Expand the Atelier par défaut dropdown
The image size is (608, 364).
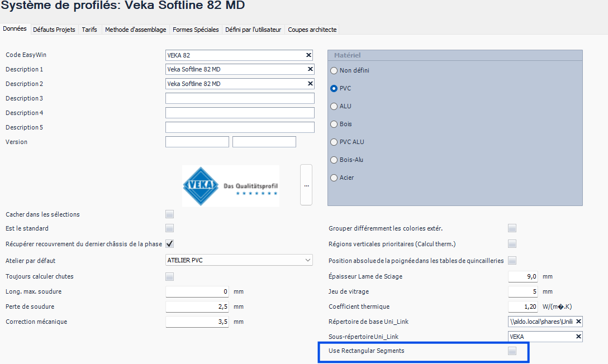coord(308,260)
